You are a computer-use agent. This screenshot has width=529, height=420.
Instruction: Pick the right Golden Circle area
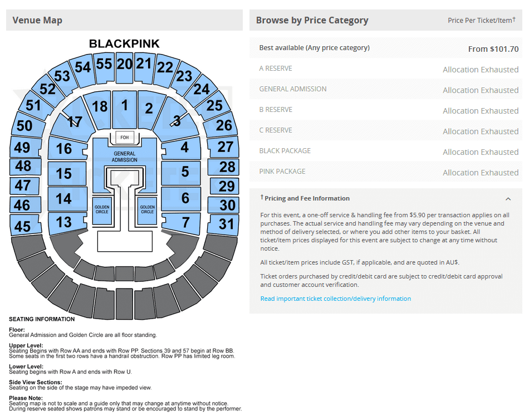click(148, 209)
